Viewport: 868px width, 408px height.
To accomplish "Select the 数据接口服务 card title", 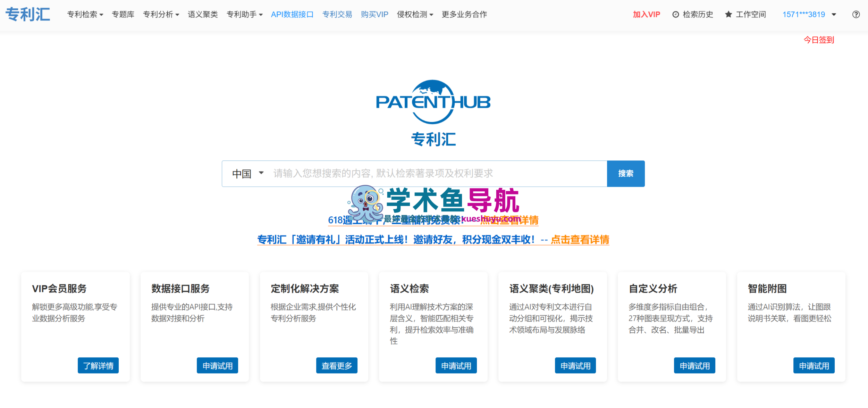I will 180,289.
